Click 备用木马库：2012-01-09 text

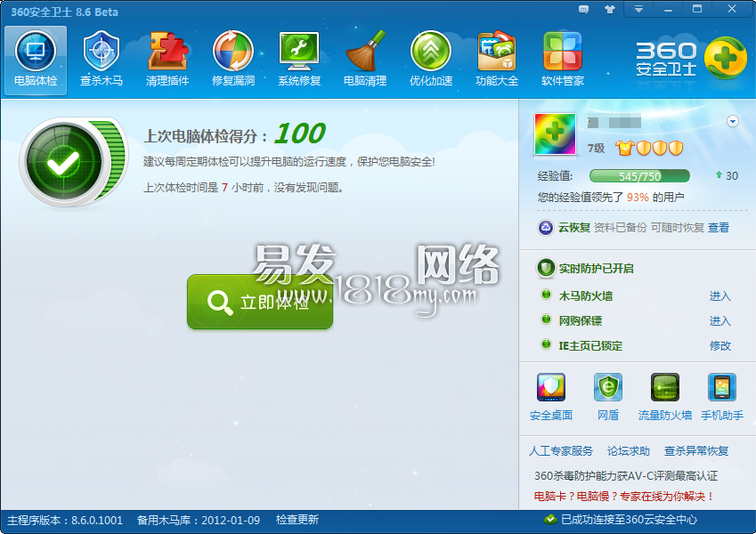point(199,521)
